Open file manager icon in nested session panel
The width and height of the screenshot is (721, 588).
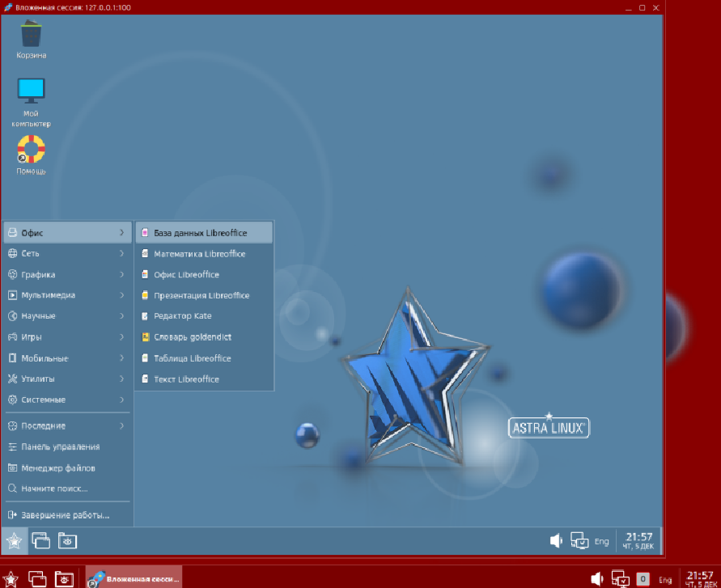pyautogui.click(x=67, y=540)
